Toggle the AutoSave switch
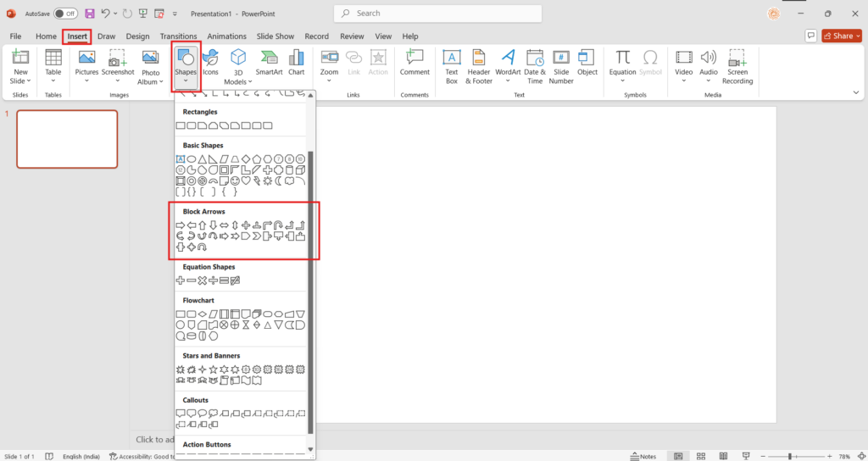 [x=64, y=14]
